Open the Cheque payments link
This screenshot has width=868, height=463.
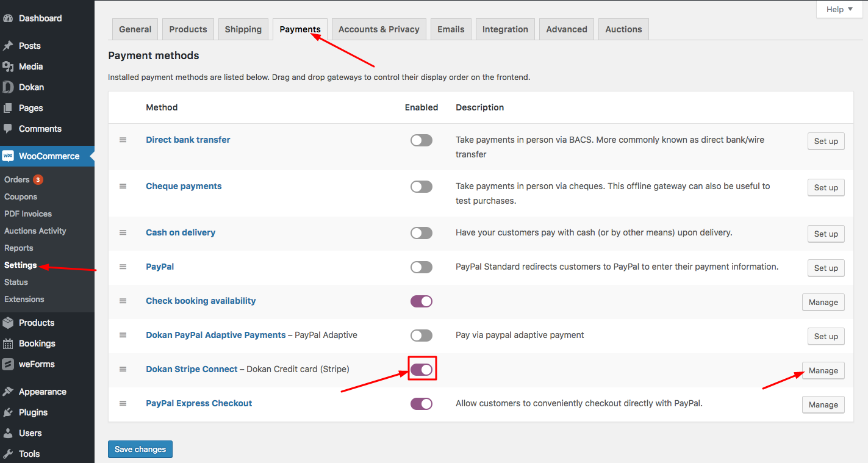[x=184, y=186]
